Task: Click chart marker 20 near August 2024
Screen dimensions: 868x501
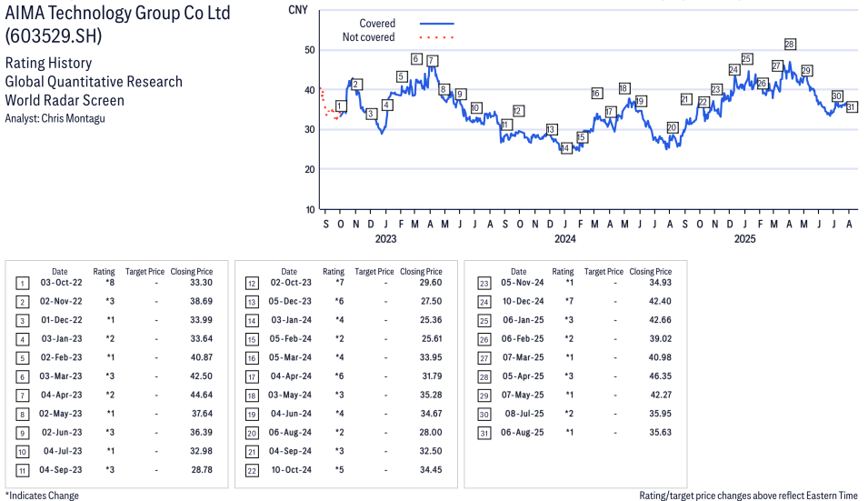Action: click(x=672, y=127)
